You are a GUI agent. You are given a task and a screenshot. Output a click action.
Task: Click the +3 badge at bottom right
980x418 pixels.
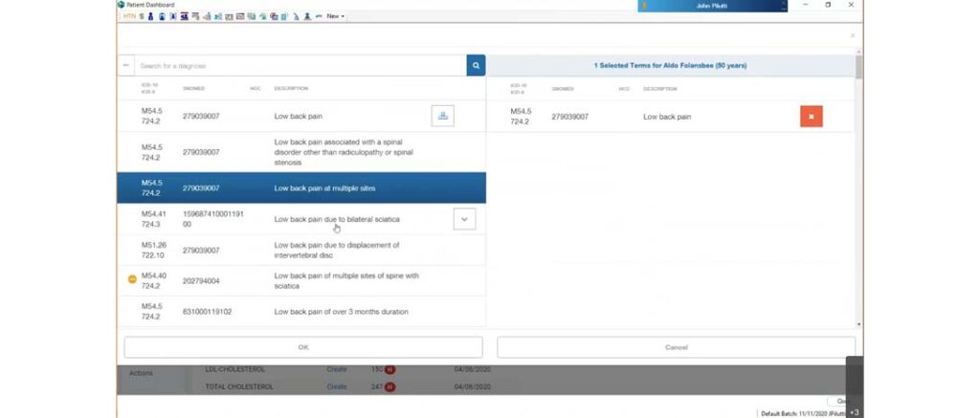855,412
